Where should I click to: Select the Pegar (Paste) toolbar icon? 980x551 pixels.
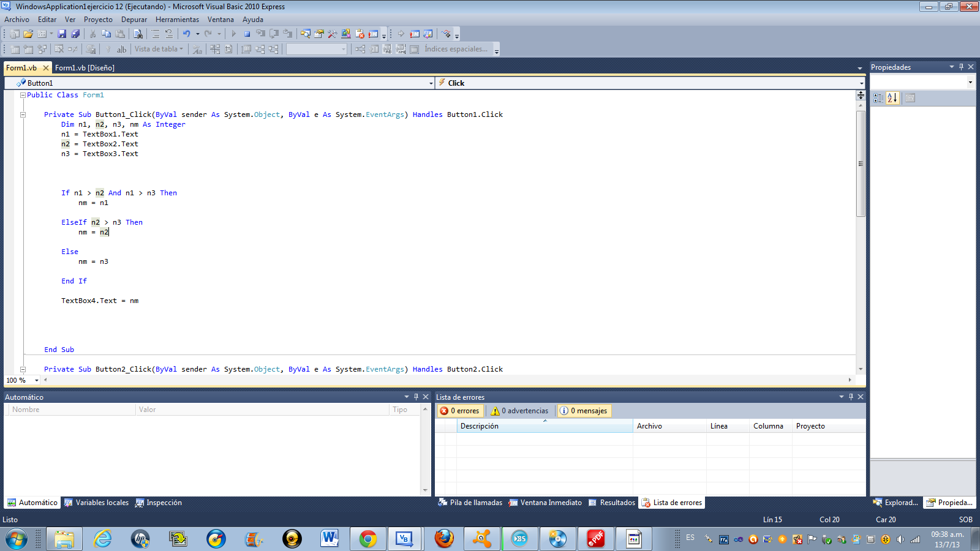point(121,34)
